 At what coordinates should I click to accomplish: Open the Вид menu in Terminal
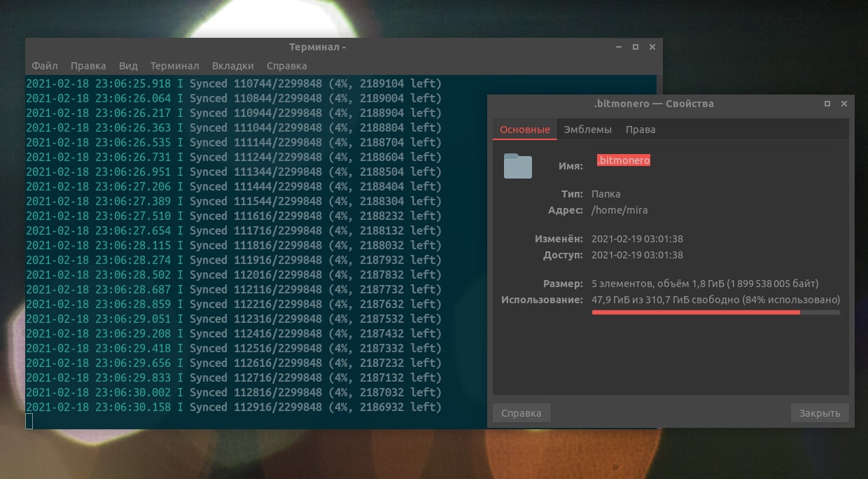128,66
